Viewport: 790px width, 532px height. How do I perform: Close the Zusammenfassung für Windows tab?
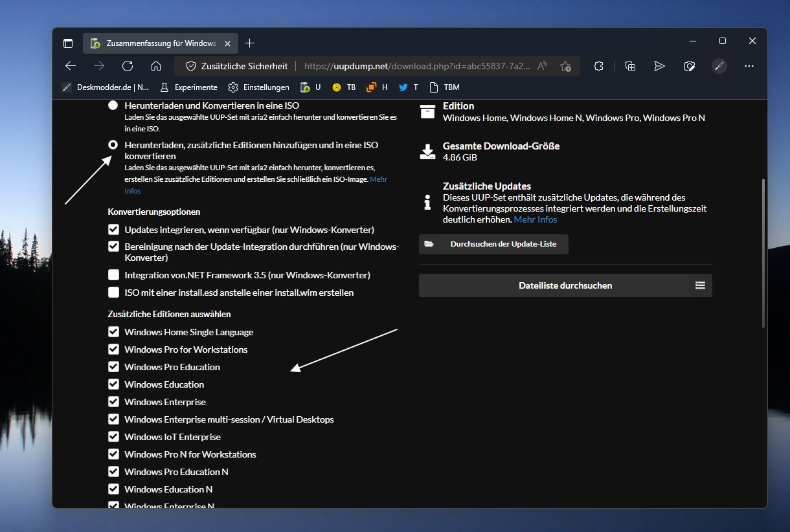227,43
